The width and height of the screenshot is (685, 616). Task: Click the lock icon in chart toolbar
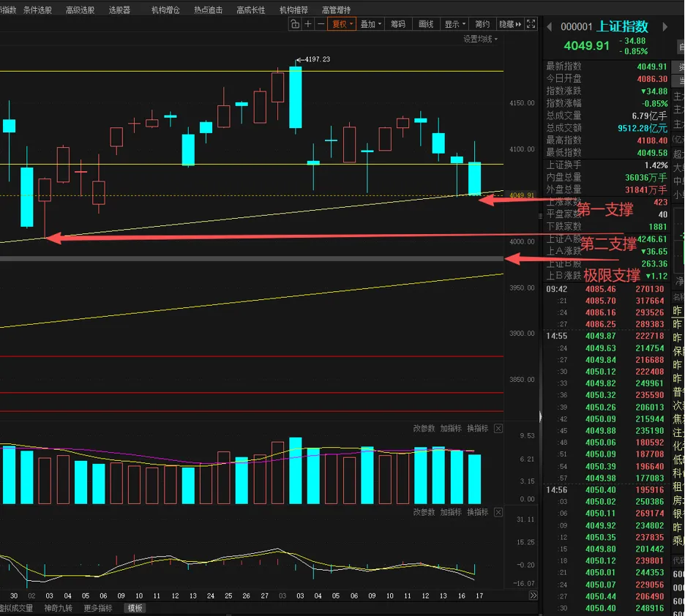[x=295, y=24]
